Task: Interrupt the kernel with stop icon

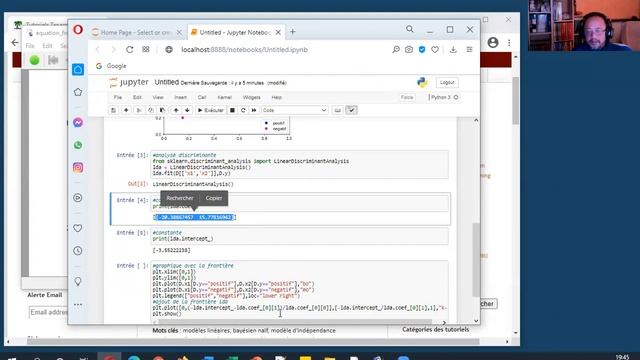Action: point(232,110)
